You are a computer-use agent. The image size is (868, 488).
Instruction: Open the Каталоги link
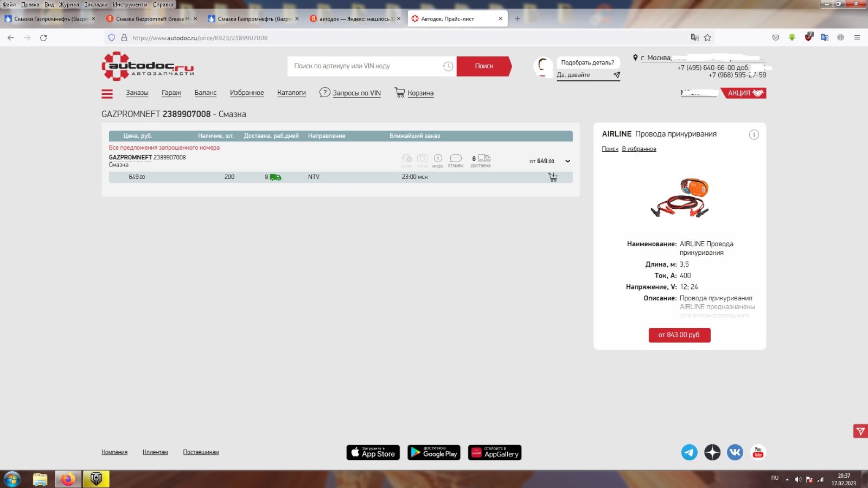(x=291, y=93)
